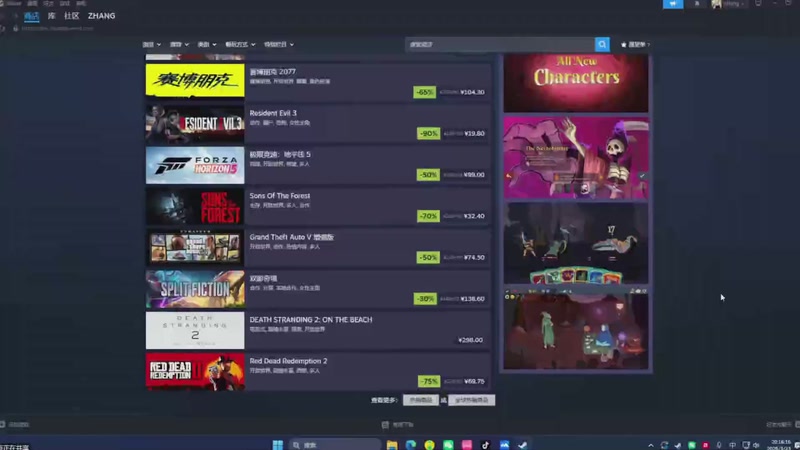Open the first store navigation dropdown
This screenshot has height=450, width=800.
(152, 44)
